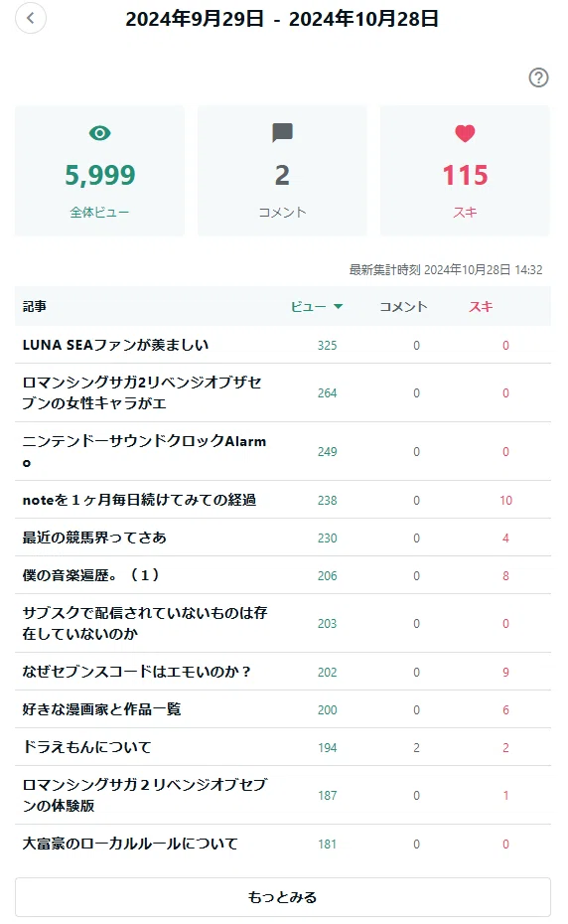Open the article なぜセブンスコードはエモいのか？

click(137, 672)
